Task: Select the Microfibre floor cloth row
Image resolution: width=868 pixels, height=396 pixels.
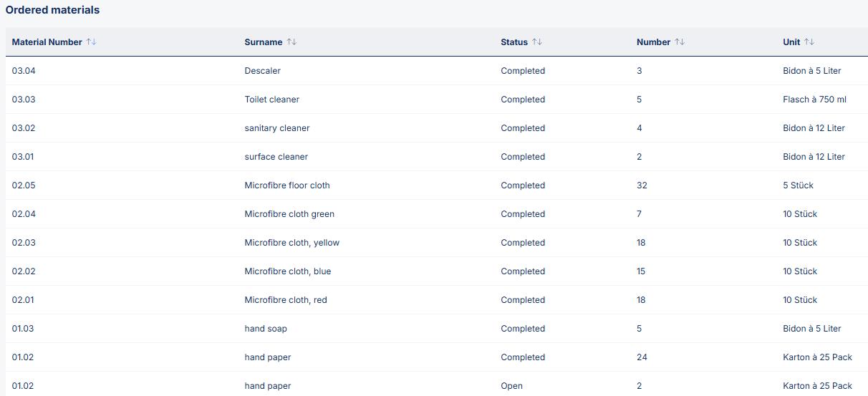Action: point(286,185)
